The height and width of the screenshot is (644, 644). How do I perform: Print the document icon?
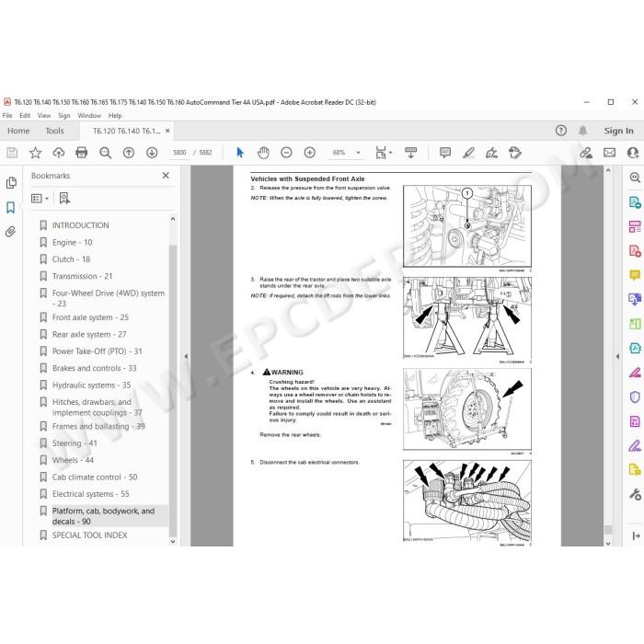coord(82,153)
